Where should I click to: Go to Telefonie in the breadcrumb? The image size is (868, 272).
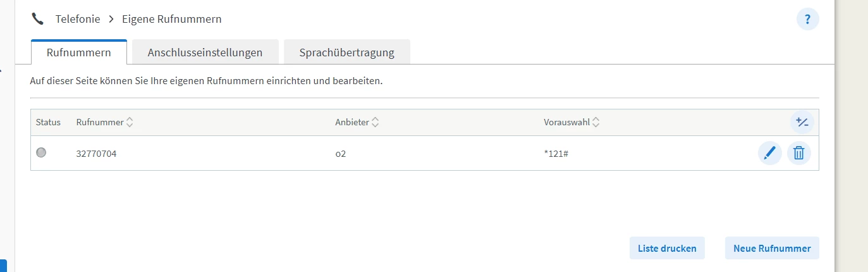point(78,19)
